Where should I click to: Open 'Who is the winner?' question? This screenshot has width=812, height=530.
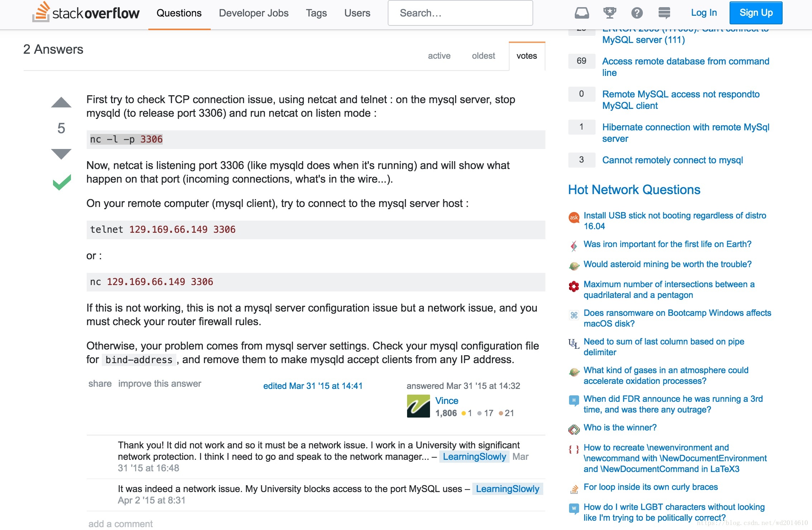click(x=620, y=428)
